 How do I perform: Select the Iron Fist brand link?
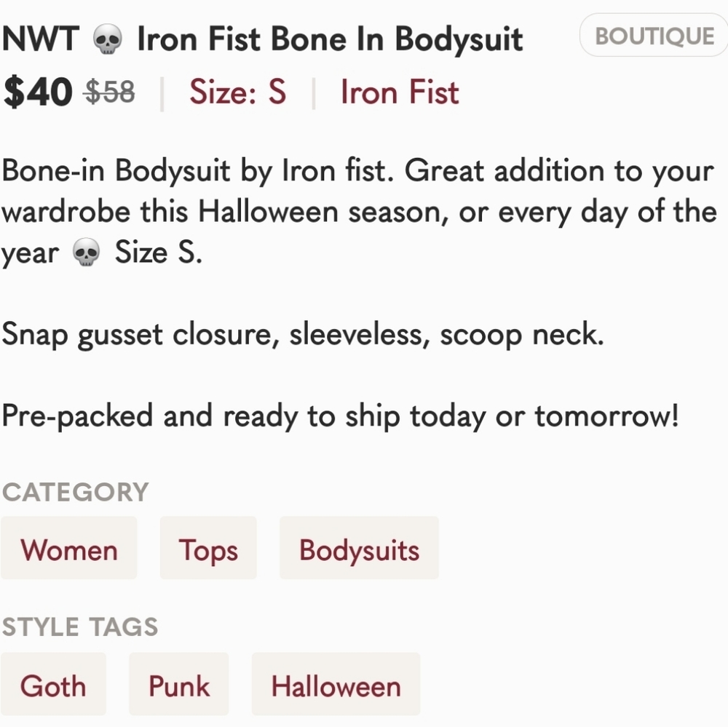398,92
